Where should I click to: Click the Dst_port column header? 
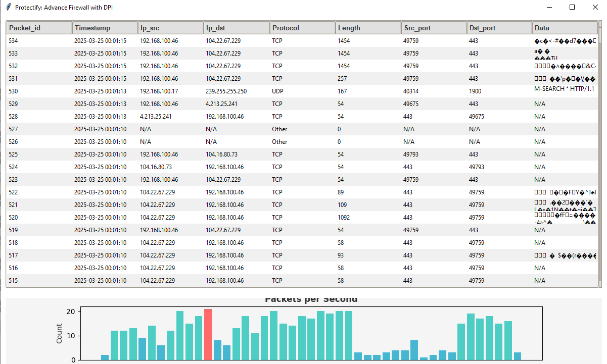(x=499, y=28)
